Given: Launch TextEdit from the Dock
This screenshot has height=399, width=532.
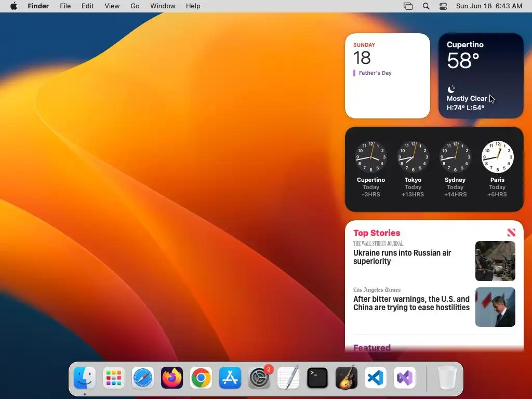Looking at the screenshot, I should (x=288, y=378).
